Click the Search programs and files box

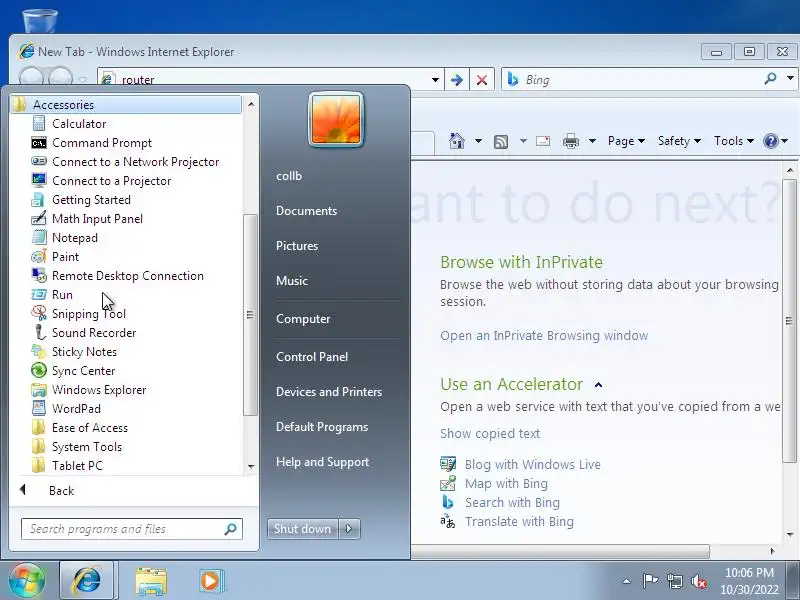click(132, 529)
